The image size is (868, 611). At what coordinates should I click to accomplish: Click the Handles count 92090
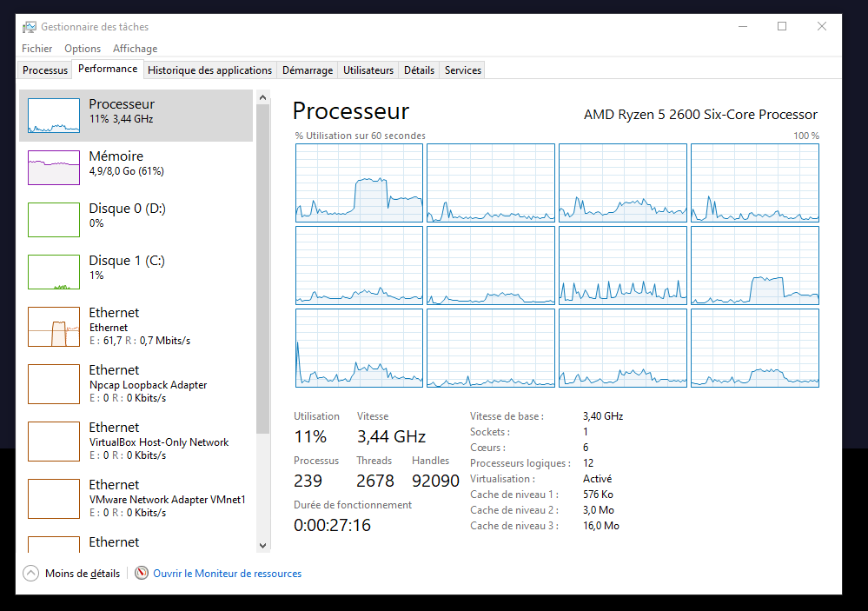[x=435, y=481]
